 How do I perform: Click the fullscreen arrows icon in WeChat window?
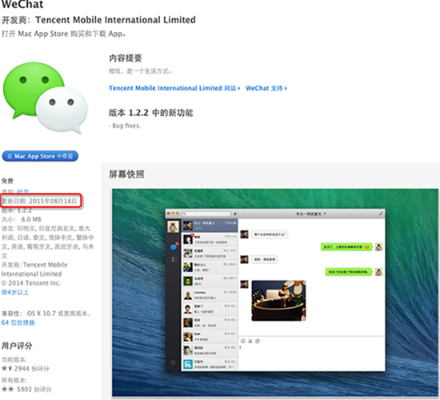tap(380, 213)
